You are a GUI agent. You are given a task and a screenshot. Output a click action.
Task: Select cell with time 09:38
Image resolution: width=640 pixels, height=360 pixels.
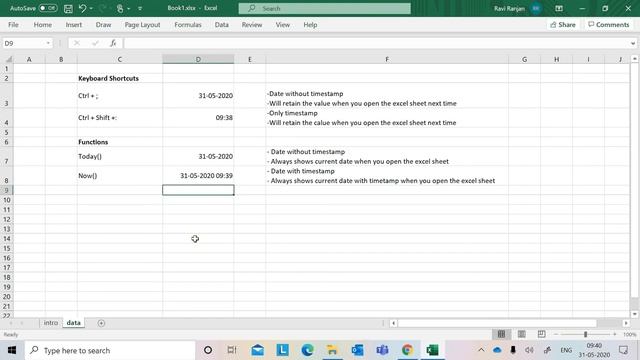[x=198, y=118]
